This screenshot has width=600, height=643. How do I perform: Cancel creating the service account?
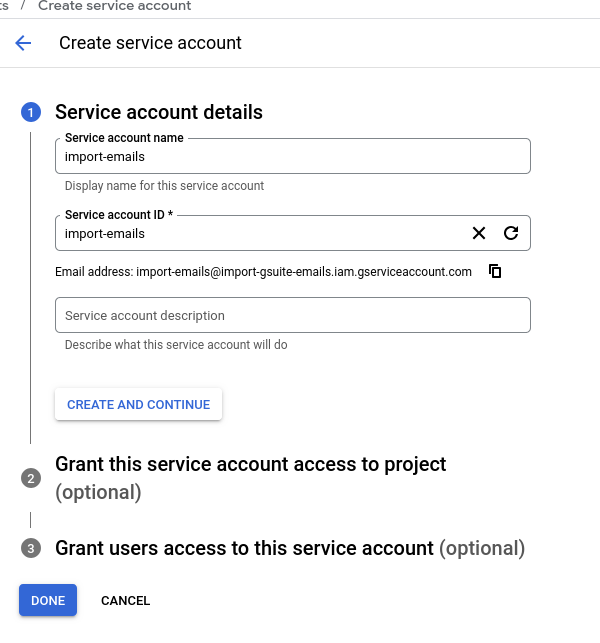[125, 600]
